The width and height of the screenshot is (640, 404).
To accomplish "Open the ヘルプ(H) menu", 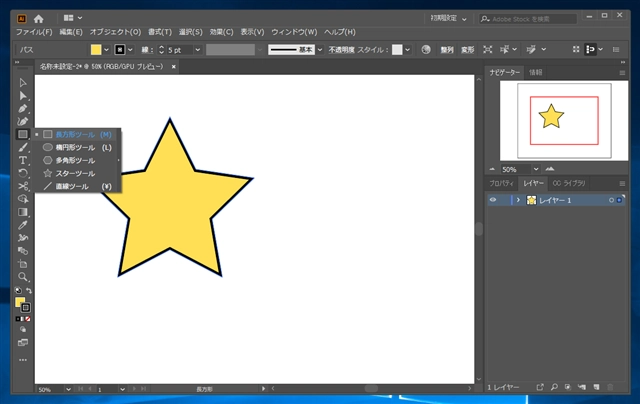I will [340, 32].
